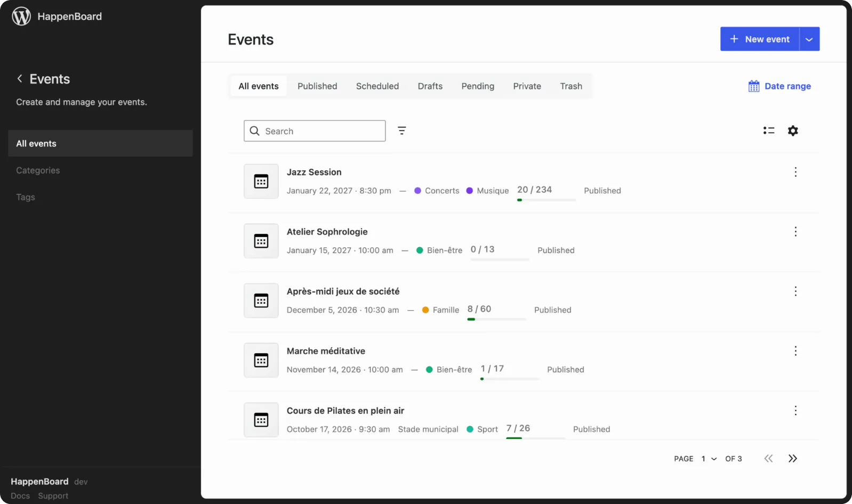Click the Musique category label

[487, 191]
